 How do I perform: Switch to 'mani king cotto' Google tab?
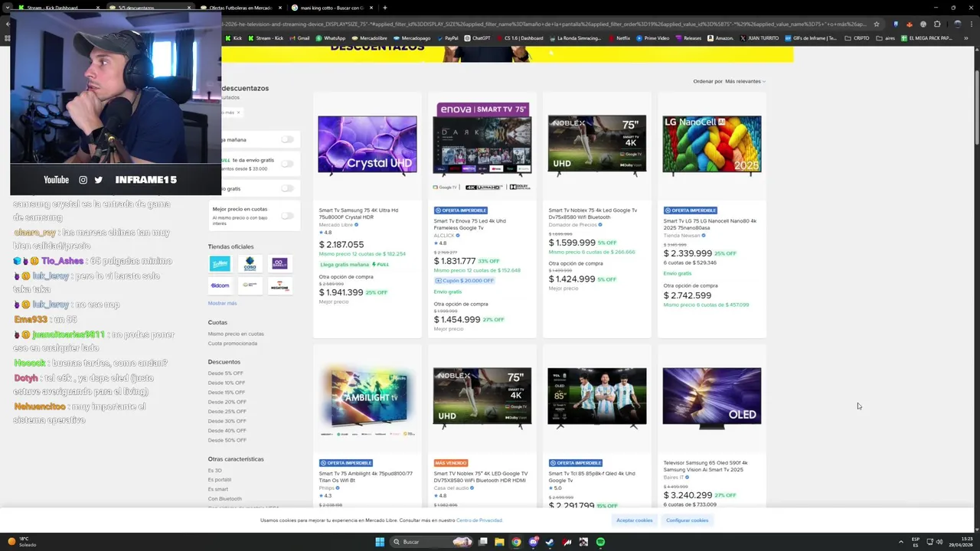(x=332, y=8)
